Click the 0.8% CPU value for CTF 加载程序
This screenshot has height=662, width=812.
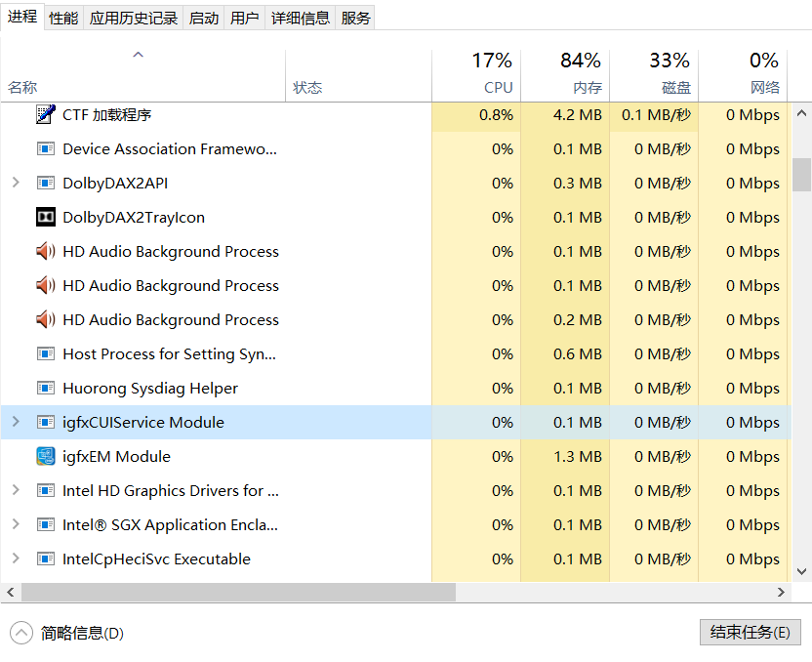pyautogui.click(x=496, y=115)
